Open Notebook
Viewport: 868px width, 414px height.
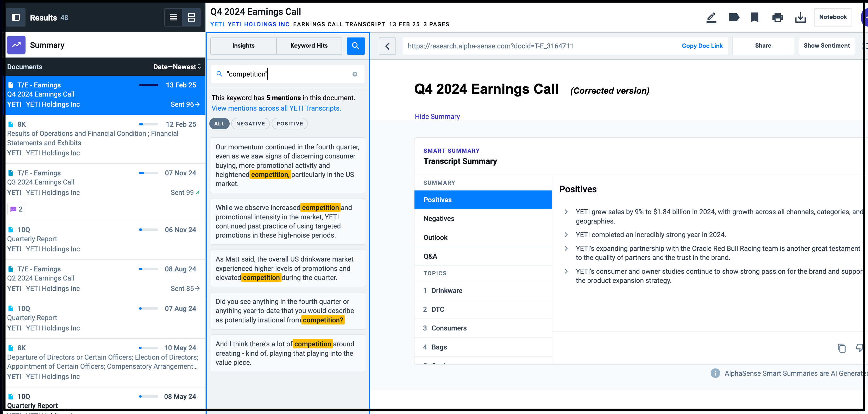pos(833,17)
